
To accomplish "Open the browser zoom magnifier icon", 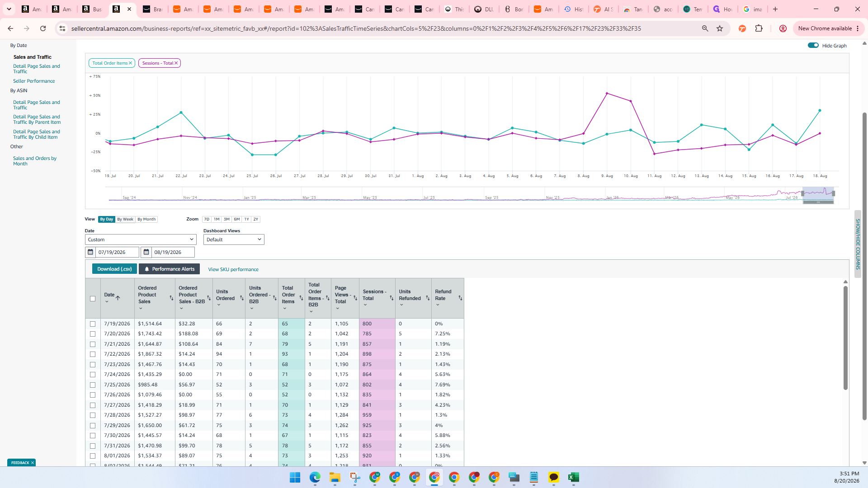I will 705,28.
